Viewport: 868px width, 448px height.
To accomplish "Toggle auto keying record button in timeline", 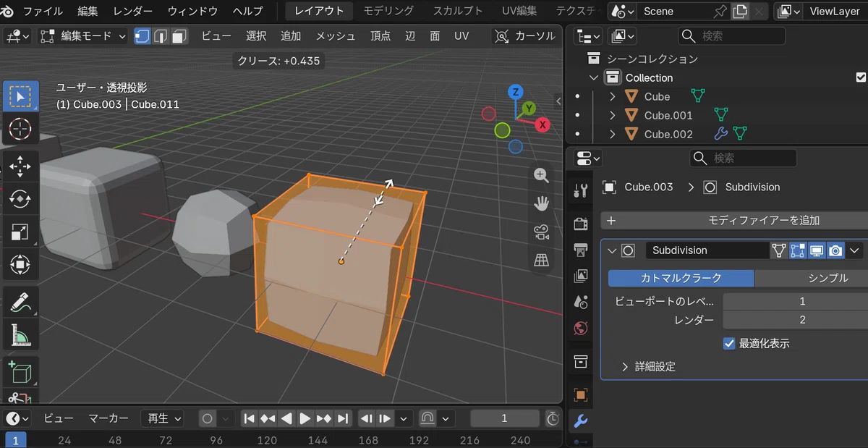I will pyautogui.click(x=208, y=418).
